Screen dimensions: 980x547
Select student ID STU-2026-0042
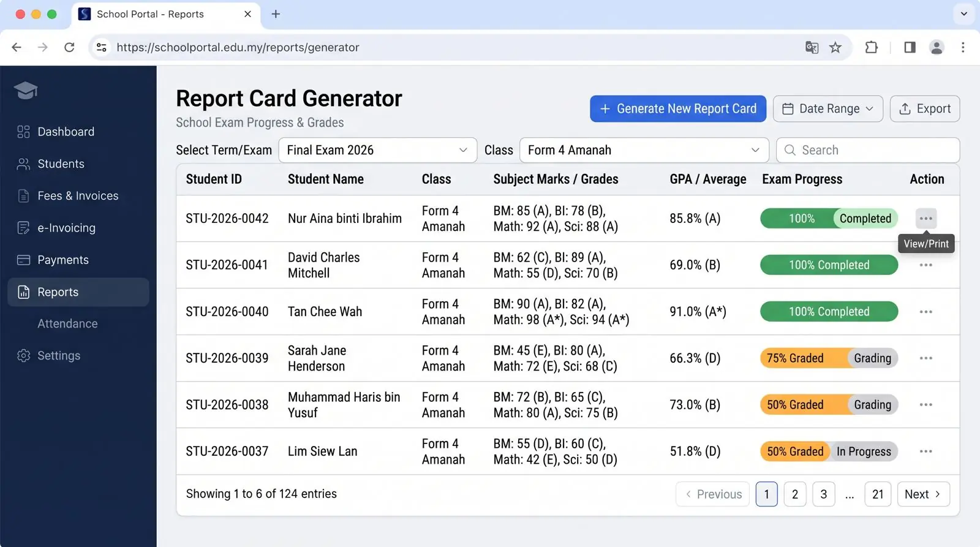tap(227, 219)
